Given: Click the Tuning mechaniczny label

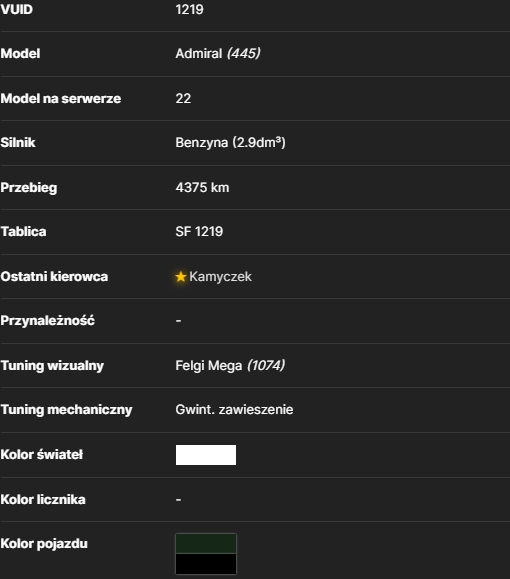Looking at the screenshot, I should pyautogui.click(x=66, y=410).
